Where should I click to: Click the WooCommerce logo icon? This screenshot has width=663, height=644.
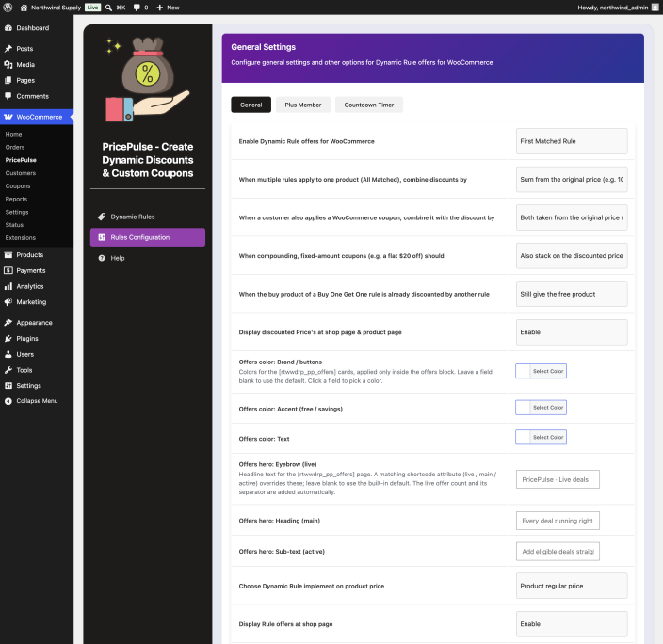click(x=8, y=117)
